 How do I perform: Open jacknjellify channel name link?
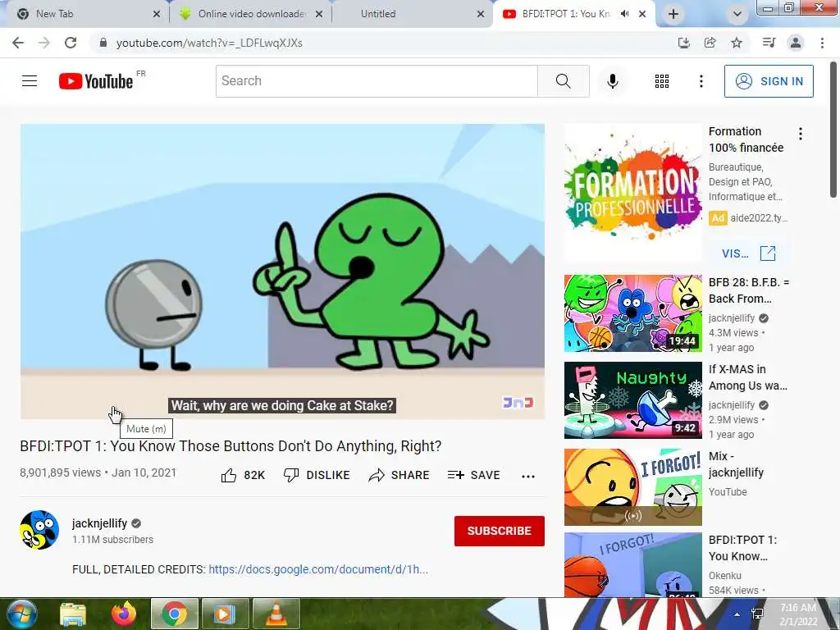(x=99, y=523)
